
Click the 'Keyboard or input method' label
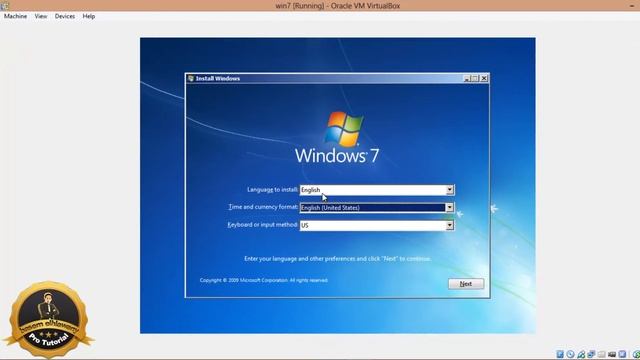click(262, 225)
